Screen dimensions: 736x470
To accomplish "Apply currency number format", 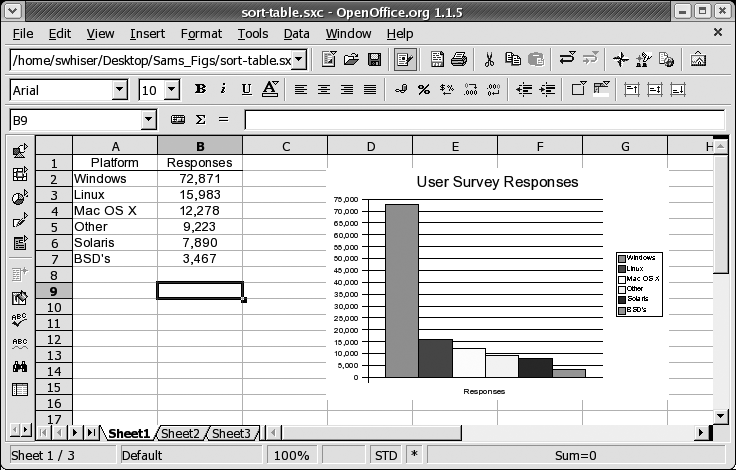I will 401,89.
